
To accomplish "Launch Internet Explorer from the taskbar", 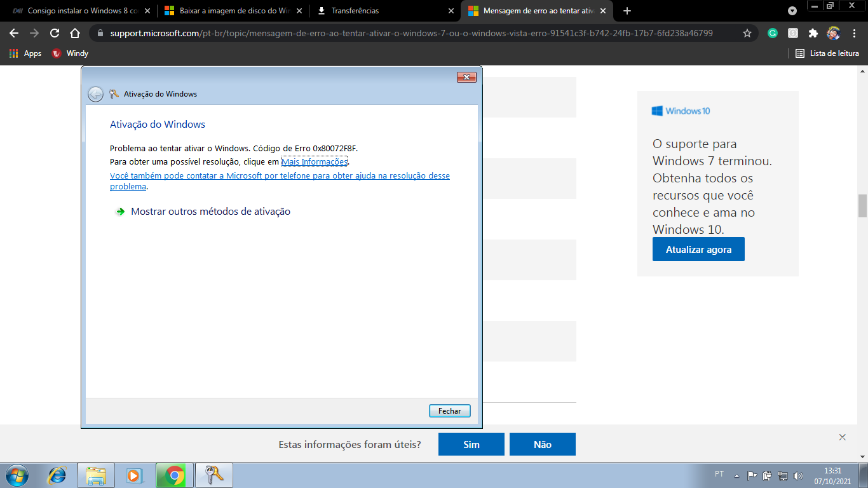I will pos(57,475).
